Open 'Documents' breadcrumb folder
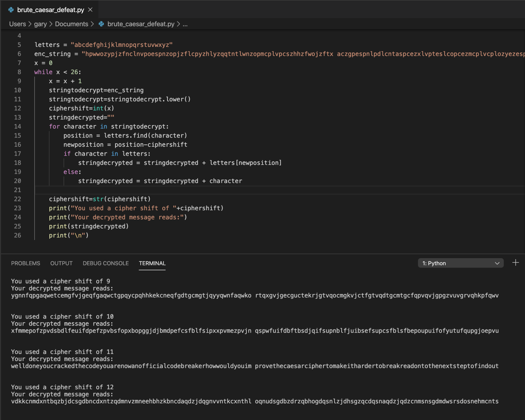This screenshot has width=525, height=420. pos(72,24)
